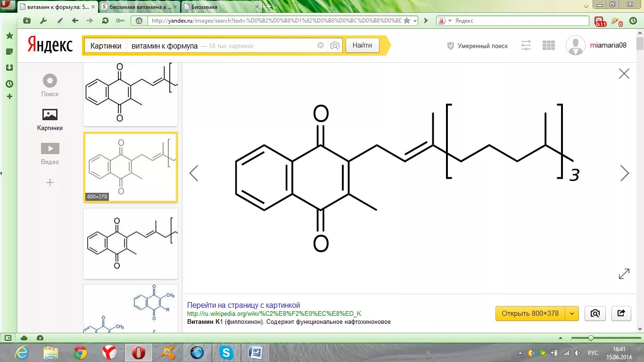
Task: Click the globe site info icon
Action: (x=139, y=21)
